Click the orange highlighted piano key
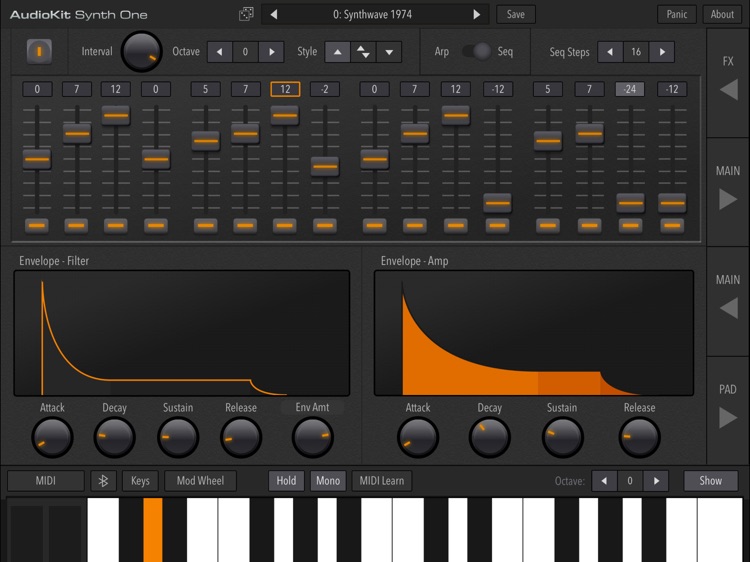The width and height of the screenshot is (750, 562). coord(153,530)
